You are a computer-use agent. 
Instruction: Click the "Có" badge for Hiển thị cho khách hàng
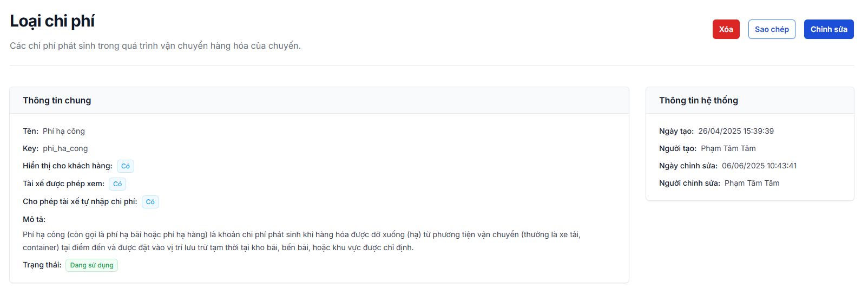click(126, 166)
